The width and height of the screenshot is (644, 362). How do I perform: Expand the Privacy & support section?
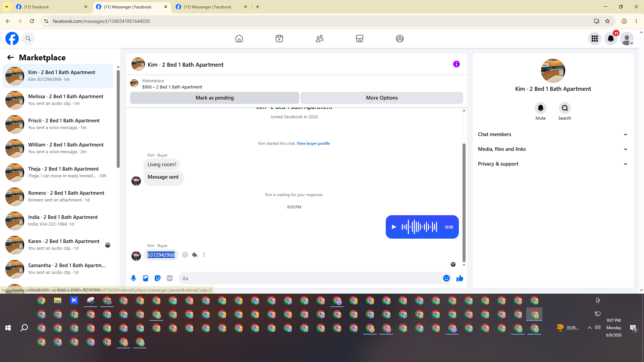click(x=553, y=164)
